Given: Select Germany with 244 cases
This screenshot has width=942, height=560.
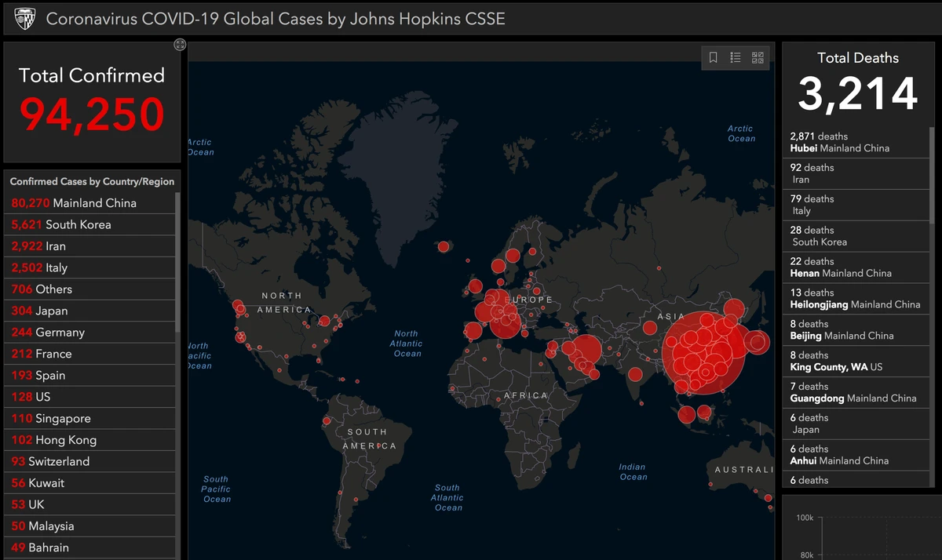Looking at the screenshot, I should tap(91, 333).
